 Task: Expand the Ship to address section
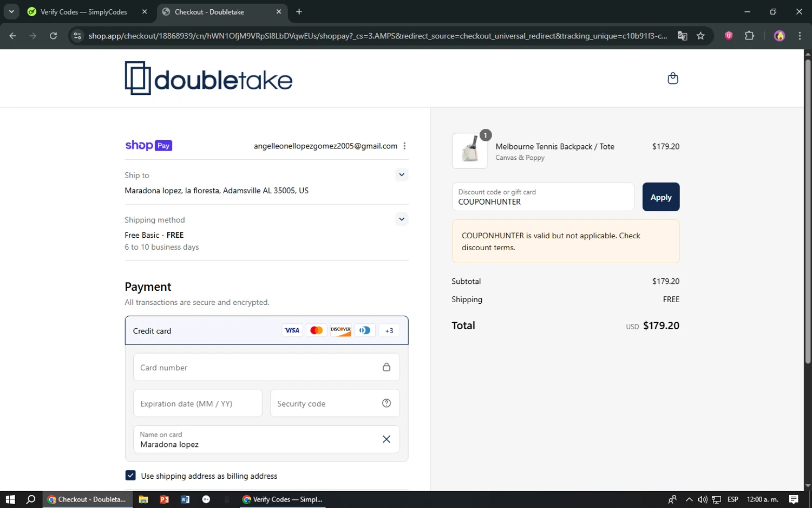point(401,174)
